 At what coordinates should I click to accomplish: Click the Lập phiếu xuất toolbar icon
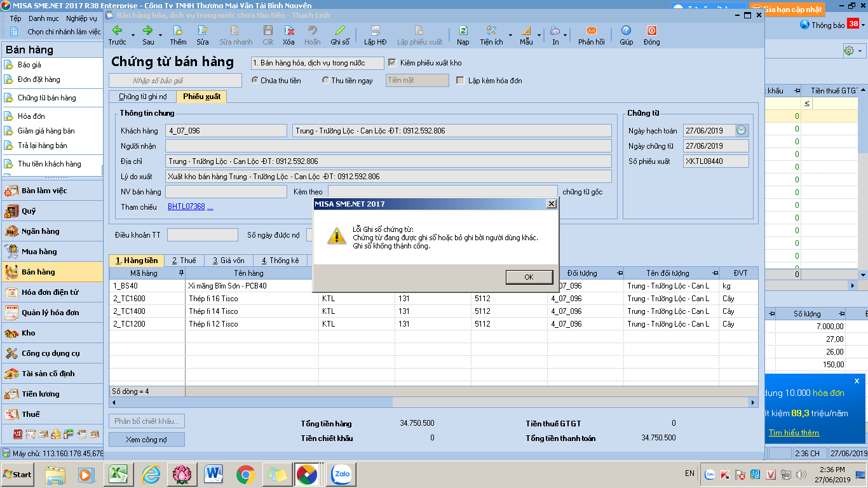point(419,30)
